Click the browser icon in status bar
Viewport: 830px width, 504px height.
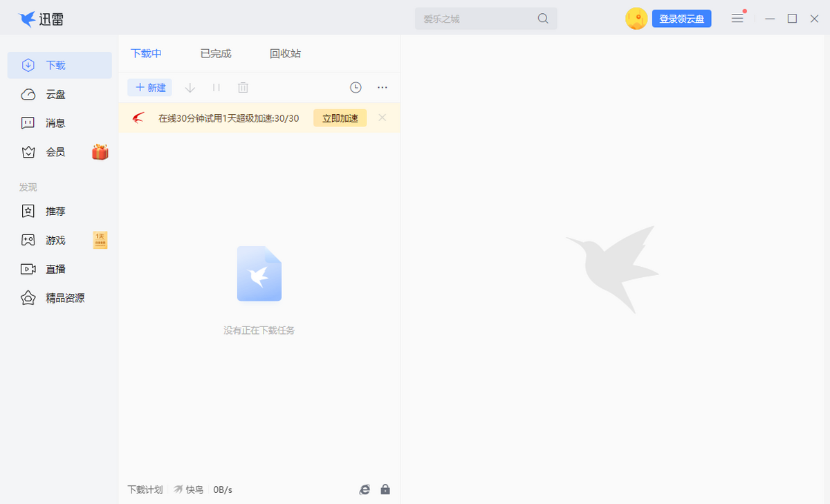pyautogui.click(x=365, y=489)
